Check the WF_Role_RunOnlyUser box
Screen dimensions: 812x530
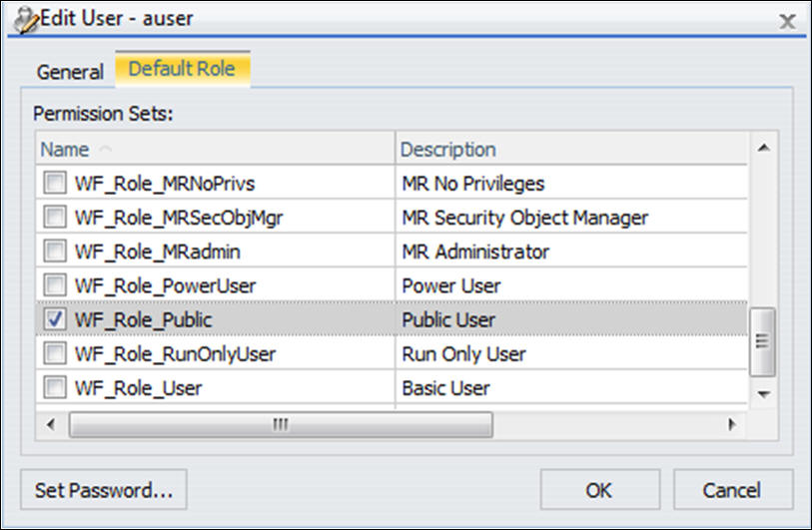point(55,353)
